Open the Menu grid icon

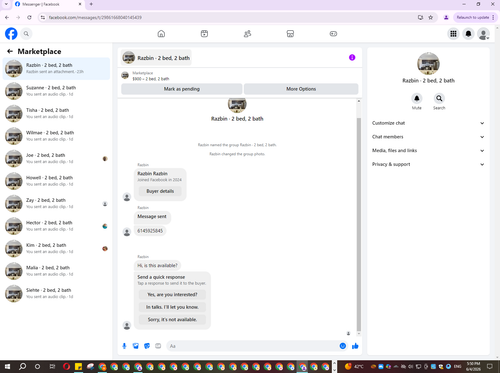point(453,34)
